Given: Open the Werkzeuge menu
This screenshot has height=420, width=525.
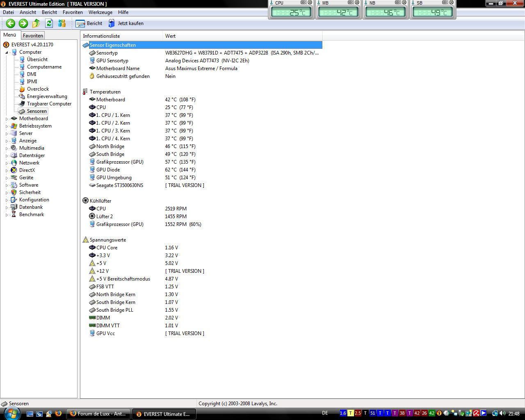Looking at the screenshot, I should coord(100,12).
